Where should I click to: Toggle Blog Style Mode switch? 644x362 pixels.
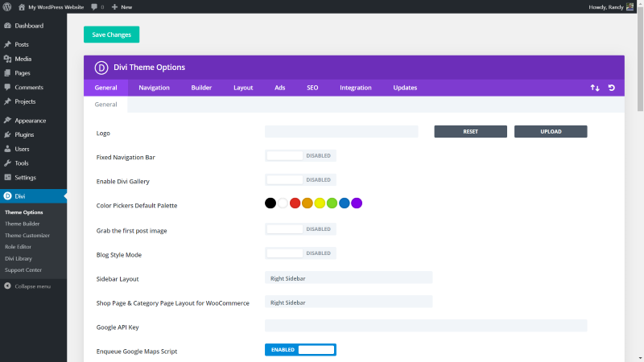pos(300,253)
